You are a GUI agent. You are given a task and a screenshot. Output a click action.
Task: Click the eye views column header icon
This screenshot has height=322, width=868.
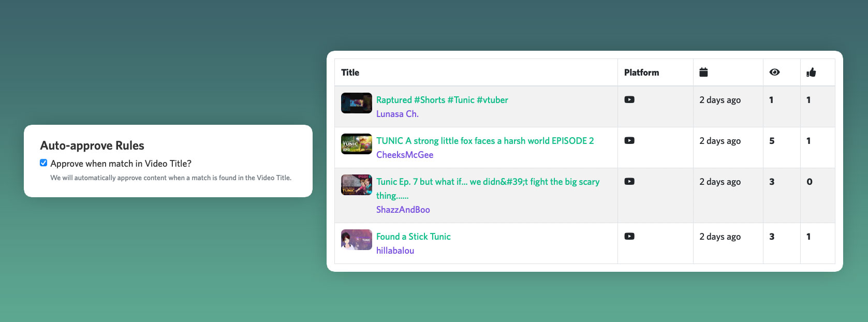tap(774, 72)
